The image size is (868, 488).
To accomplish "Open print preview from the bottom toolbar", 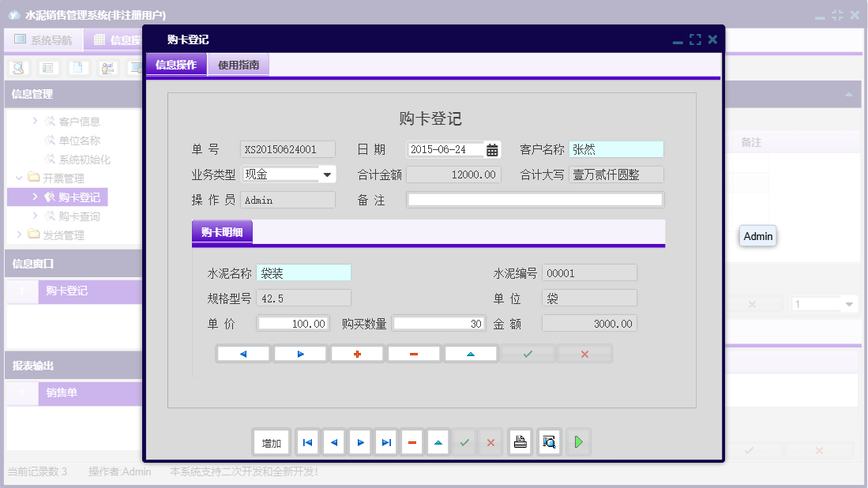I will pyautogui.click(x=548, y=442).
